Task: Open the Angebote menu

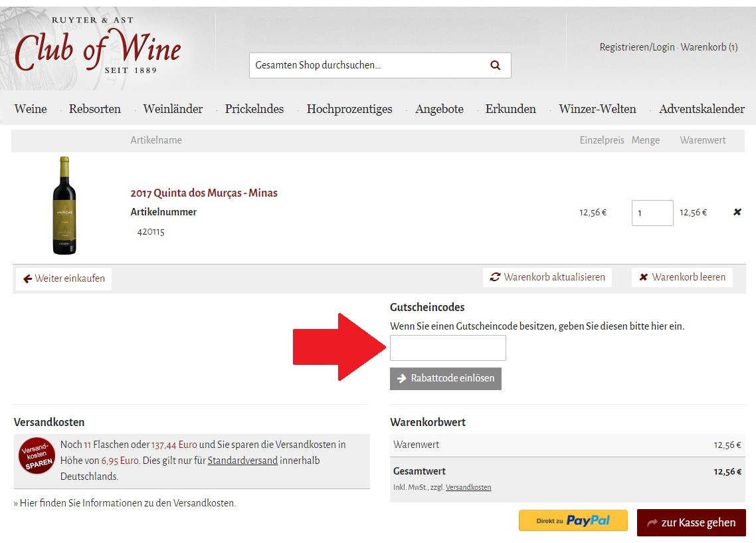Action: pyautogui.click(x=439, y=109)
